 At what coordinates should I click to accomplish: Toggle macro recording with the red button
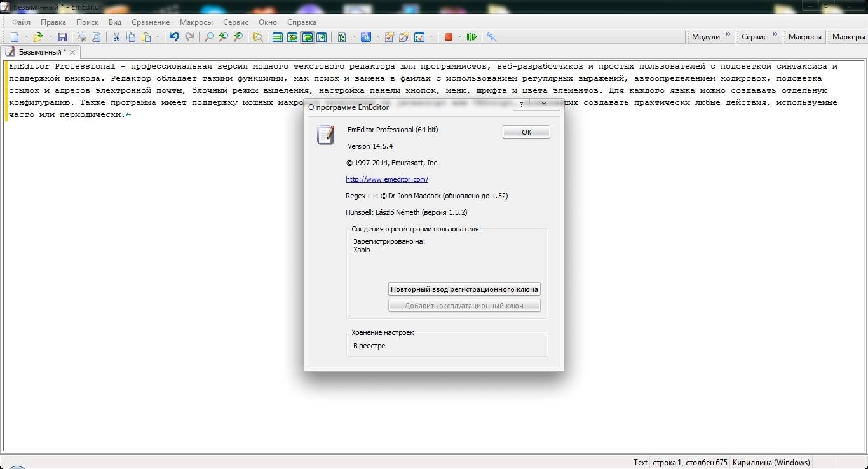tap(449, 37)
